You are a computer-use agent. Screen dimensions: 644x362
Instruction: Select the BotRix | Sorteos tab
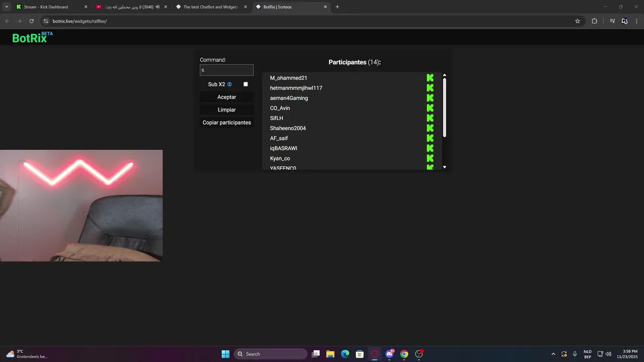[291, 7]
